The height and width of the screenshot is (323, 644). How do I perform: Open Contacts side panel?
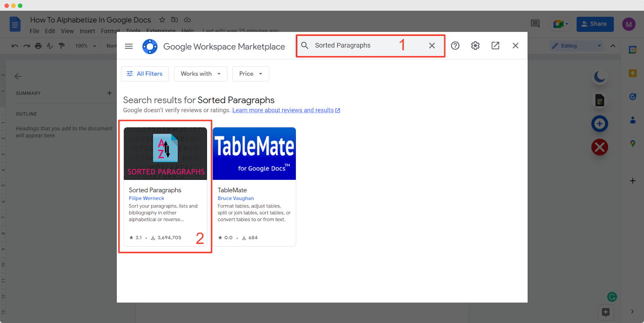(x=633, y=120)
